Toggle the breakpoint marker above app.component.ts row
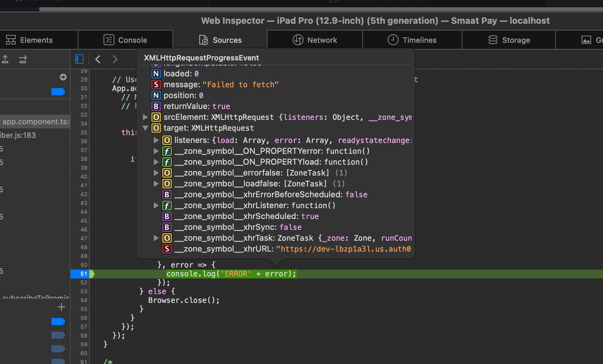Screen dimensions: 603x364 pos(58,92)
